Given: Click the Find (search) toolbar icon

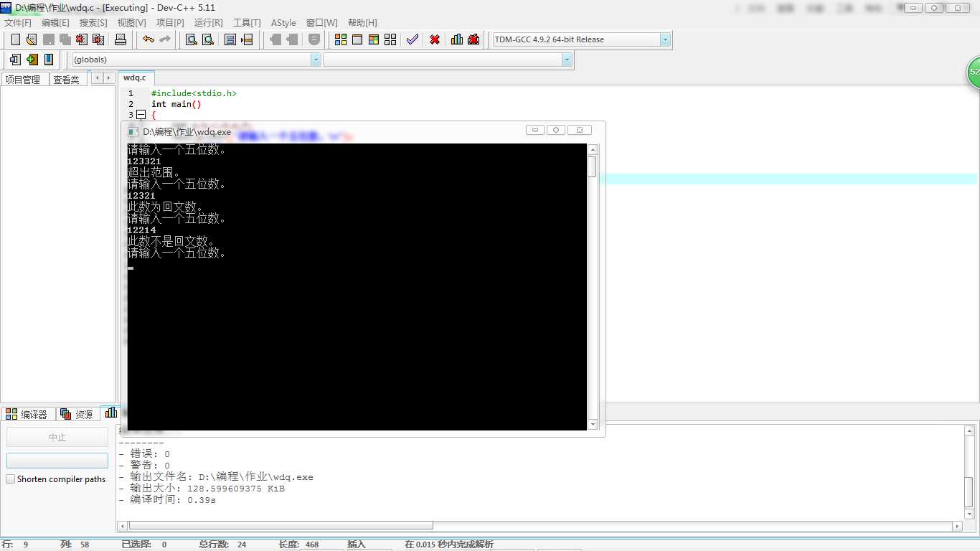Looking at the screenshot, I should [x=192, y=39].
